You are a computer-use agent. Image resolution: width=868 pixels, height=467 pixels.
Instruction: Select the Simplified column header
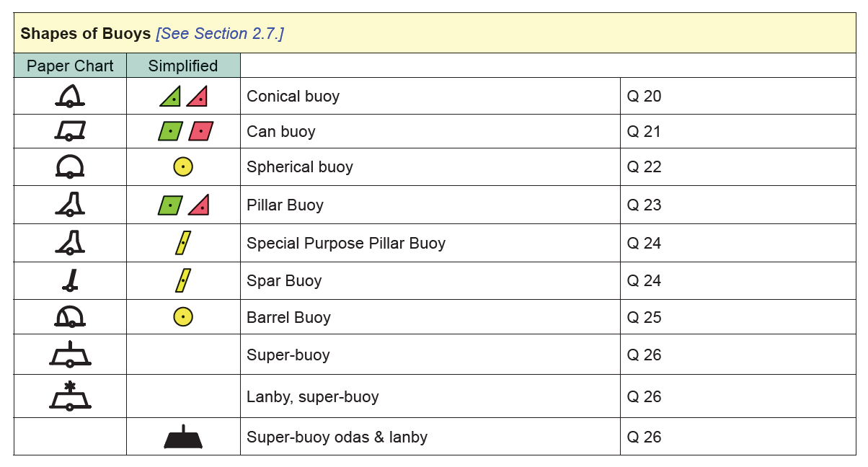pos(183,66)
